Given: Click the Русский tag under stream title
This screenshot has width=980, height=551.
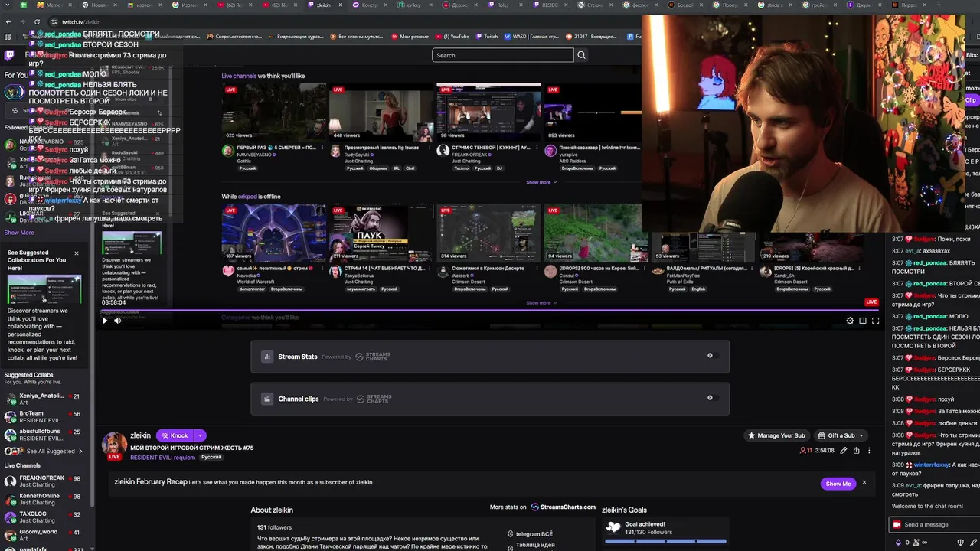Looking at the screenshot, I should point(211,458).
